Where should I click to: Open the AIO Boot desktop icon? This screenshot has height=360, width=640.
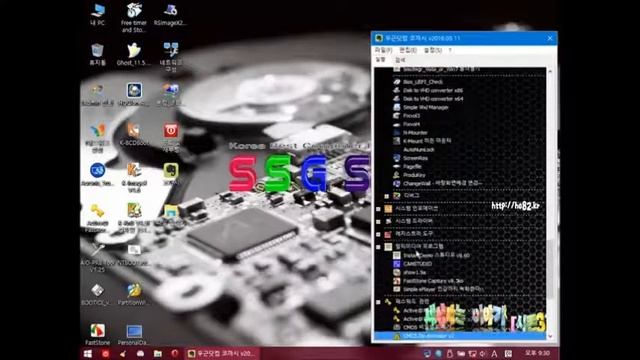[x=97, y=257]
